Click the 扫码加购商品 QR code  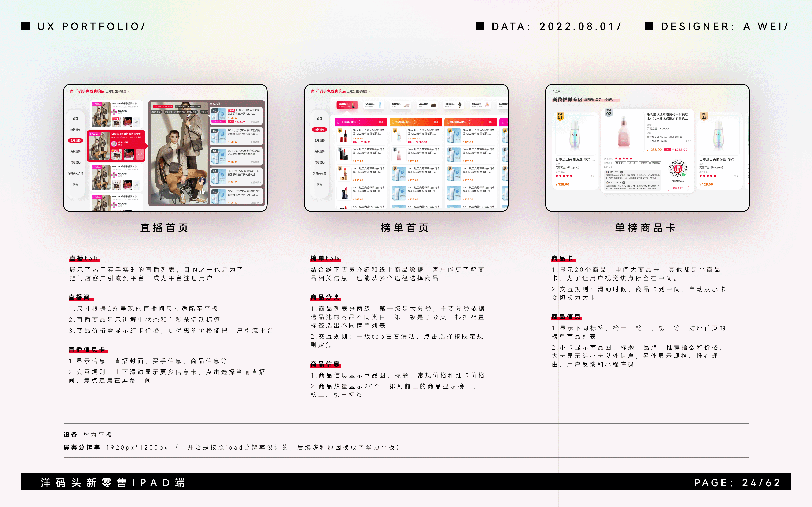pyautogui.click(x=678, y=170)
